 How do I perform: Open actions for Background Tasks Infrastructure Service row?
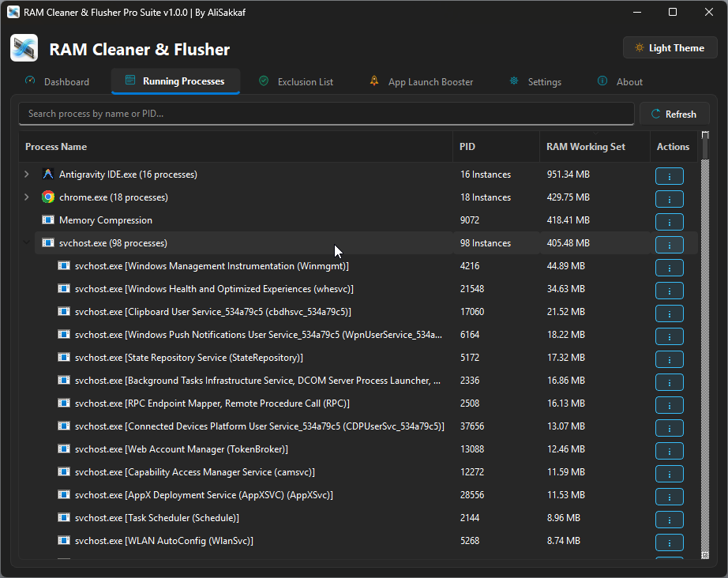669,382
